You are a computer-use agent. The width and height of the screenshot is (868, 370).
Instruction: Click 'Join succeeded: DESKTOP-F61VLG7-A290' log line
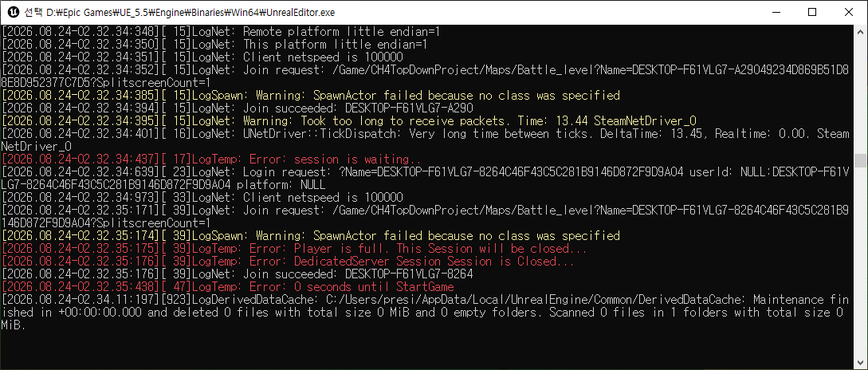pos(238,108)
